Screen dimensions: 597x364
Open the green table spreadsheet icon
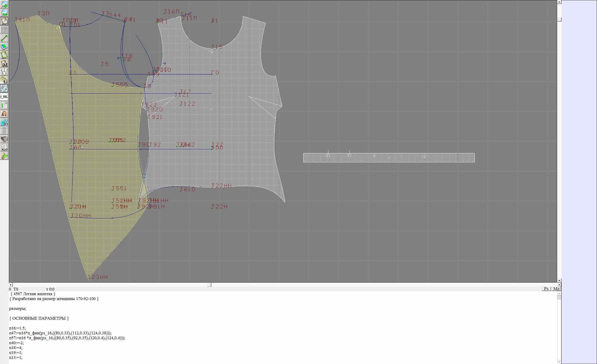pos(4,105)
